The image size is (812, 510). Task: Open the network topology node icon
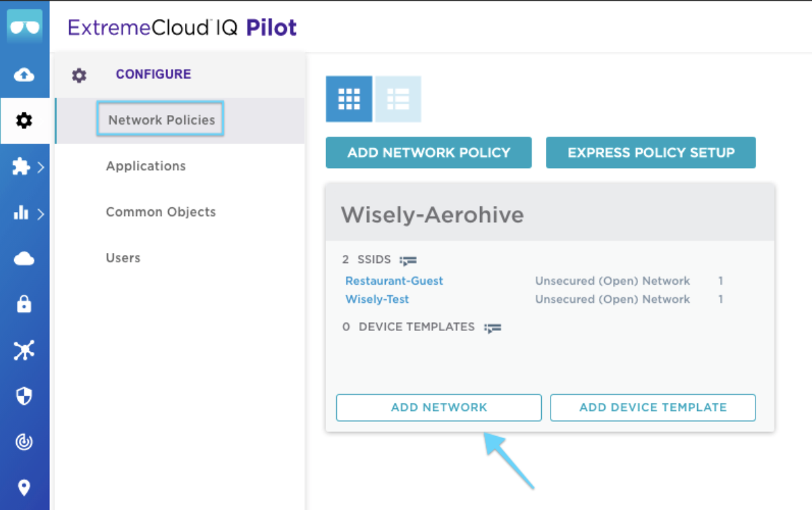point(24,351)
